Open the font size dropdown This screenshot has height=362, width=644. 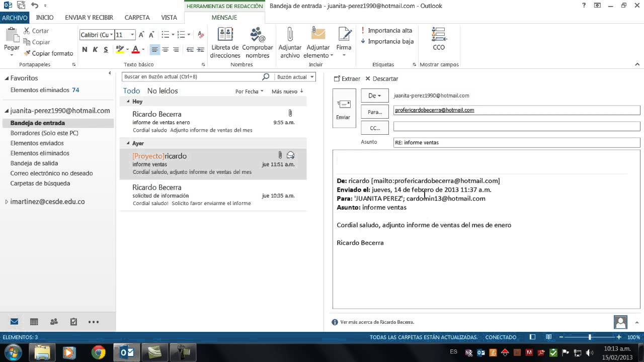tap(132, 35)
